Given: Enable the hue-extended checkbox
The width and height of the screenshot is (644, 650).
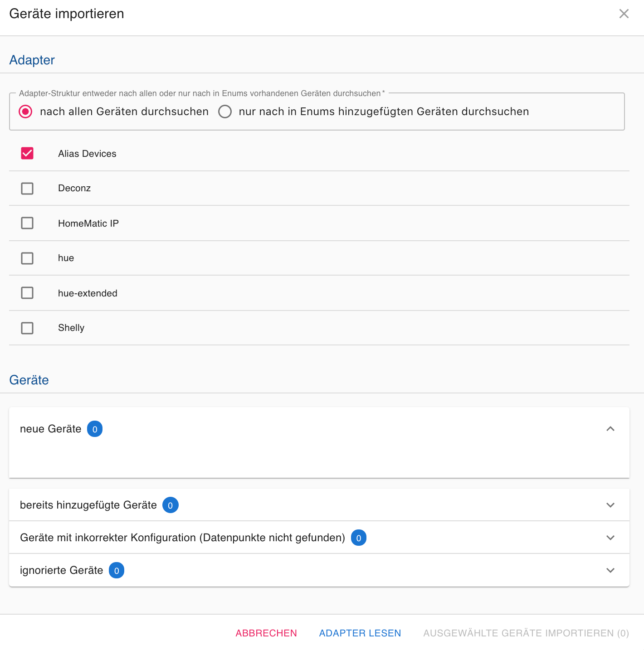Looking at the screenshot, I should coord(27,293).
